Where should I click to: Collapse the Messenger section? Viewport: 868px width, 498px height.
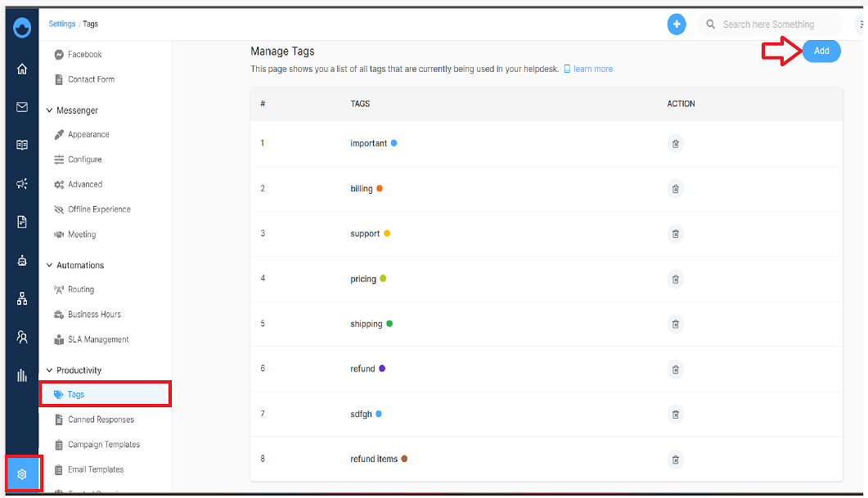click(49, 110)
